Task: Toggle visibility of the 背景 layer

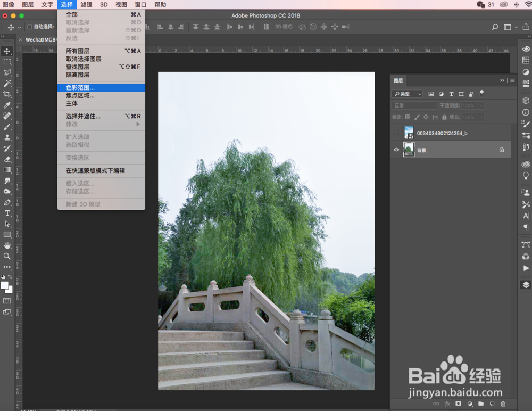Action: pos(396,150)
